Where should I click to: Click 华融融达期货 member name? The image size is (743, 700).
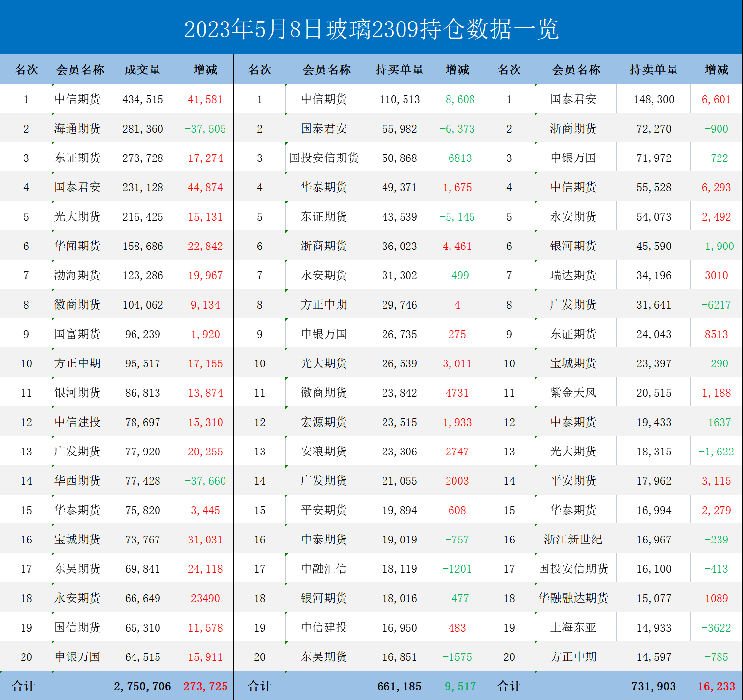pos(573,598)
